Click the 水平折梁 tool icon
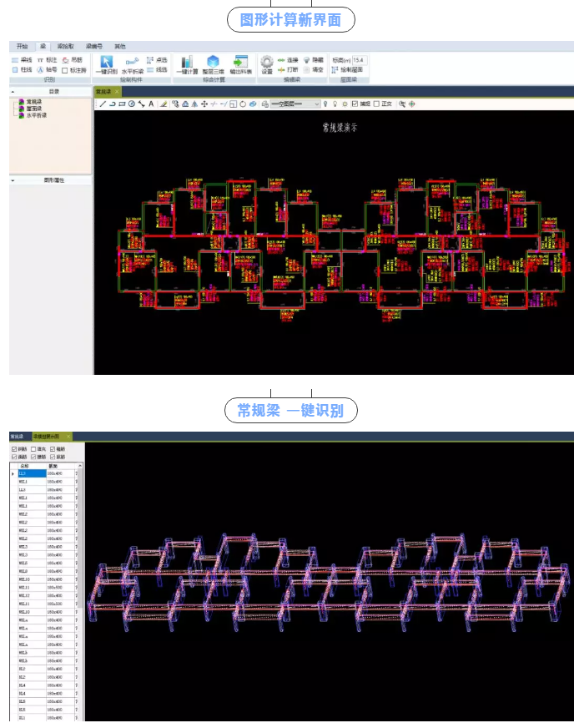 [x=132, y=63]
